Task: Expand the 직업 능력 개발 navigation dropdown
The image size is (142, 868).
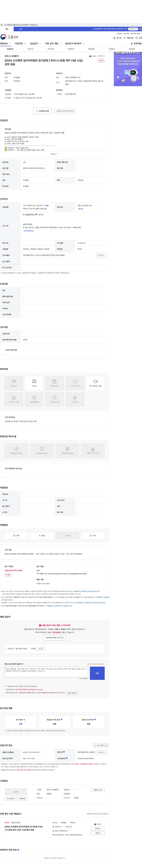Action: tap(53, 43)
